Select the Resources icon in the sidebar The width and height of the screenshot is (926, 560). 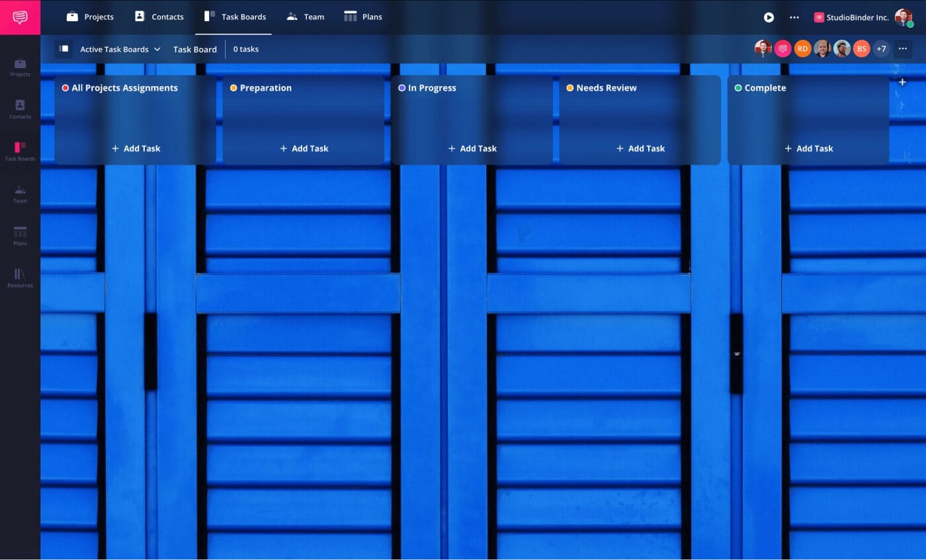(x=20, y=278)
